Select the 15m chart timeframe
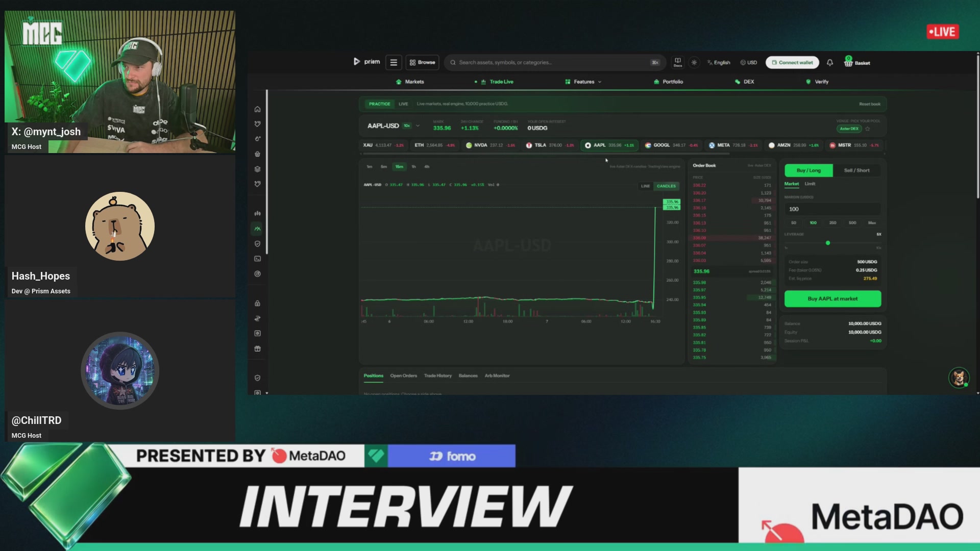Image resolution: width=980 pixels, height=551 pixels. pyautogui.click(x=399, y=167)
